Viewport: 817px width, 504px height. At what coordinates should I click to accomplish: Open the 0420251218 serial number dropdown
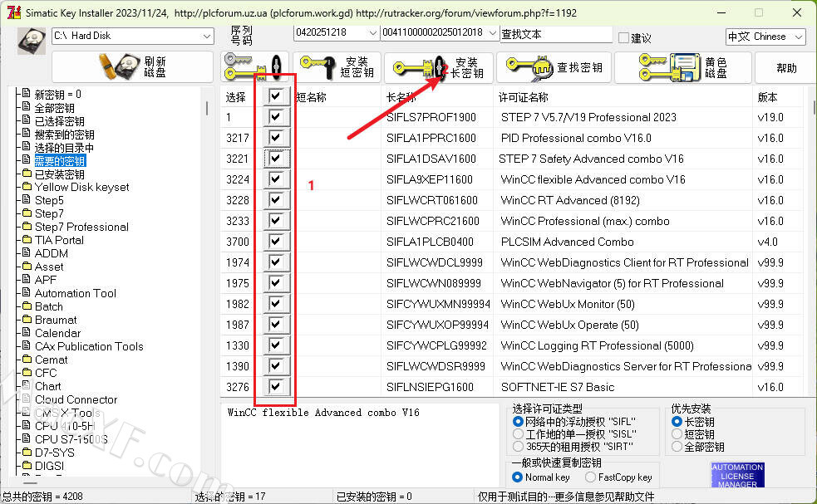pos(372,32)
